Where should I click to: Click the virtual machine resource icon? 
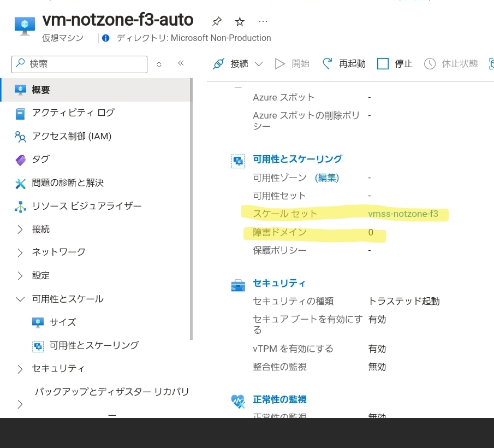pos(25,26)
